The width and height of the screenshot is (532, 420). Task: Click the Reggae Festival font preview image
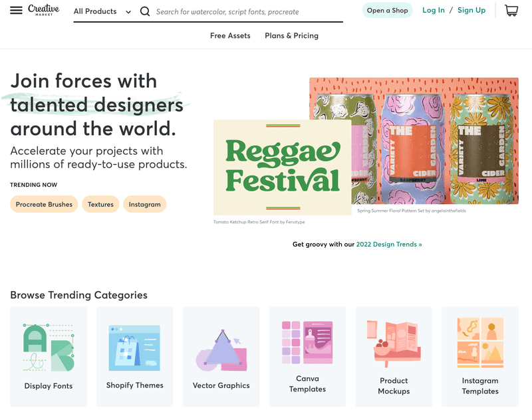[282, 167]
